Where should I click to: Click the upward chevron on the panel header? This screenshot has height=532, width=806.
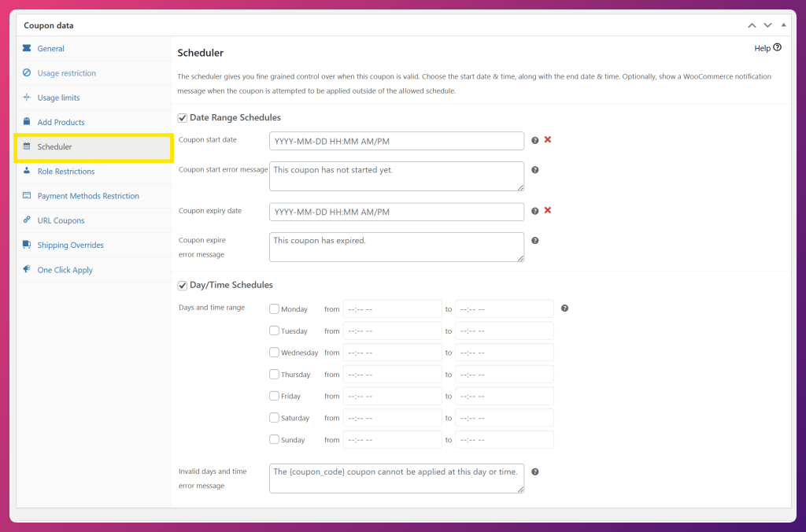pyautogui.click(x=752, y=24)
